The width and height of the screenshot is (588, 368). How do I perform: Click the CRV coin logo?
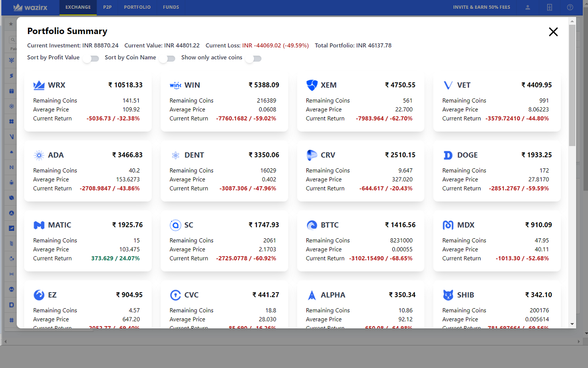[x=312, y=155]
